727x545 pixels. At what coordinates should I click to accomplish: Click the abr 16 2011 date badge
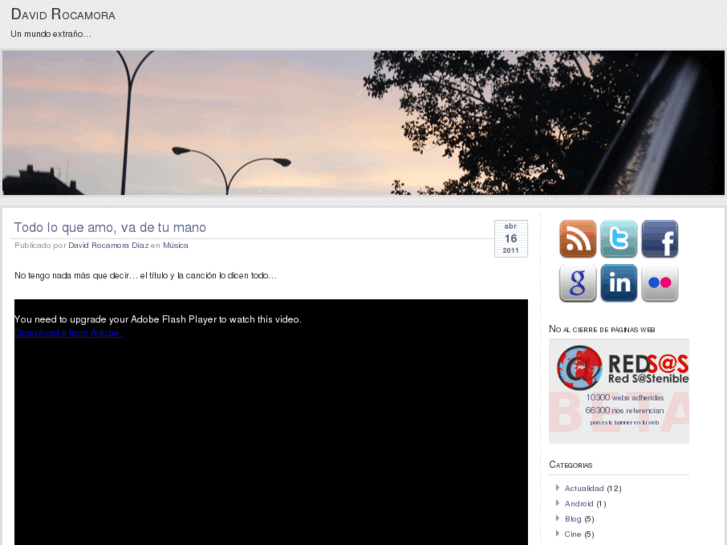[x=510, y=239]
